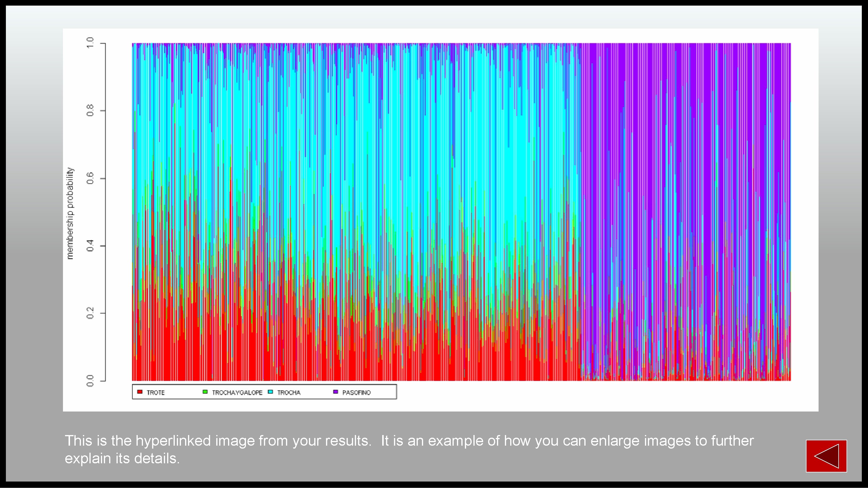
Task: Click the 0.0 y-axis tick label
Action: [90, 381]
